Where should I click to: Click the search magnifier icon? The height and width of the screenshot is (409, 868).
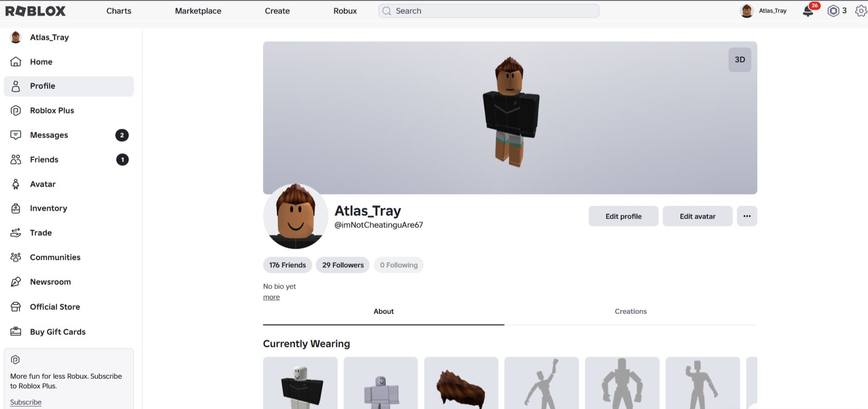coord(387,11)
